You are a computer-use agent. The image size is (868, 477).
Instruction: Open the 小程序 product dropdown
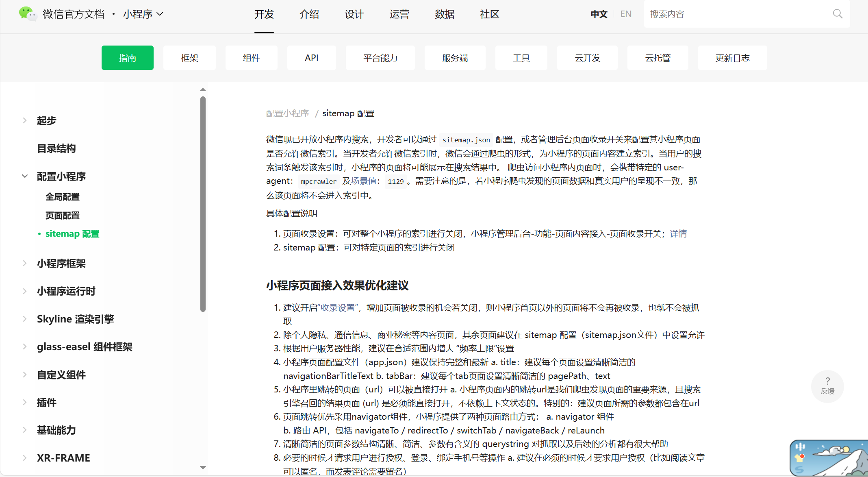click(x=143, y=14)
